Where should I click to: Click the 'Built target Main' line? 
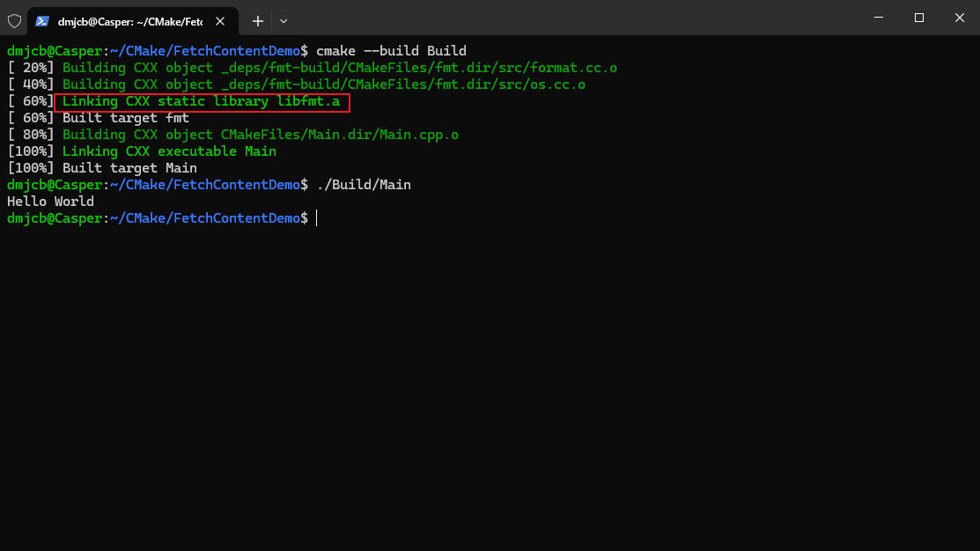[x=102, y=168]
